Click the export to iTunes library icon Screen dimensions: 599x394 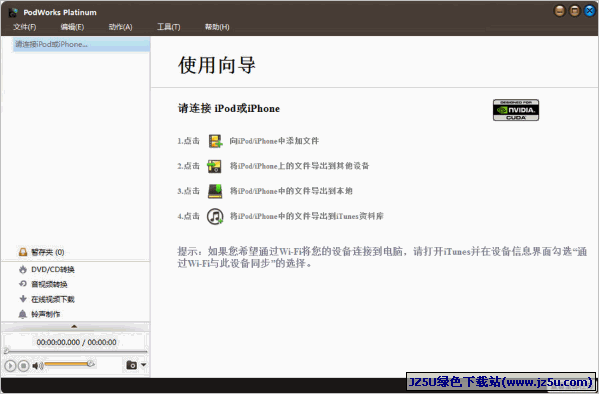point(215,216)
